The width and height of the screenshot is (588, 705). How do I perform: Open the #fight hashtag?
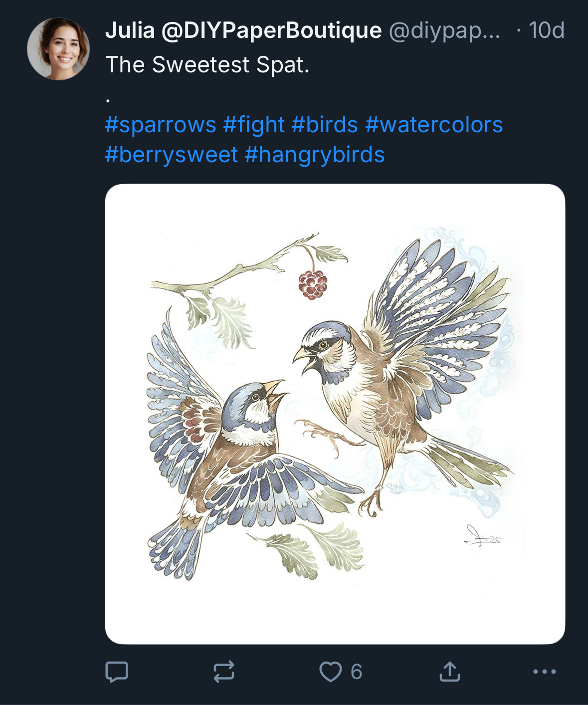click(254, 125)
